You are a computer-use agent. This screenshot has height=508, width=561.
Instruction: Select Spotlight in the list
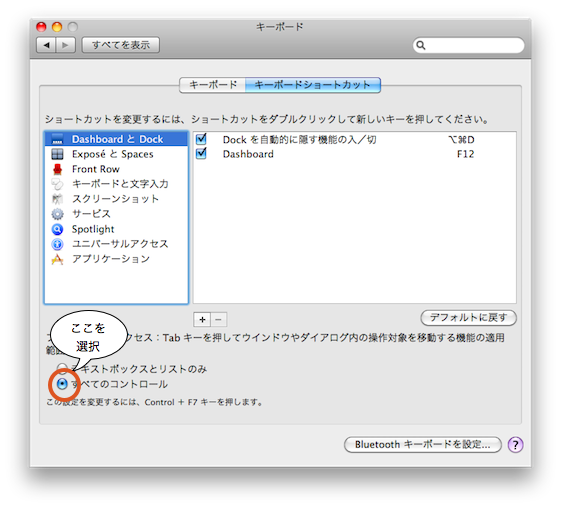click(116, 229)
